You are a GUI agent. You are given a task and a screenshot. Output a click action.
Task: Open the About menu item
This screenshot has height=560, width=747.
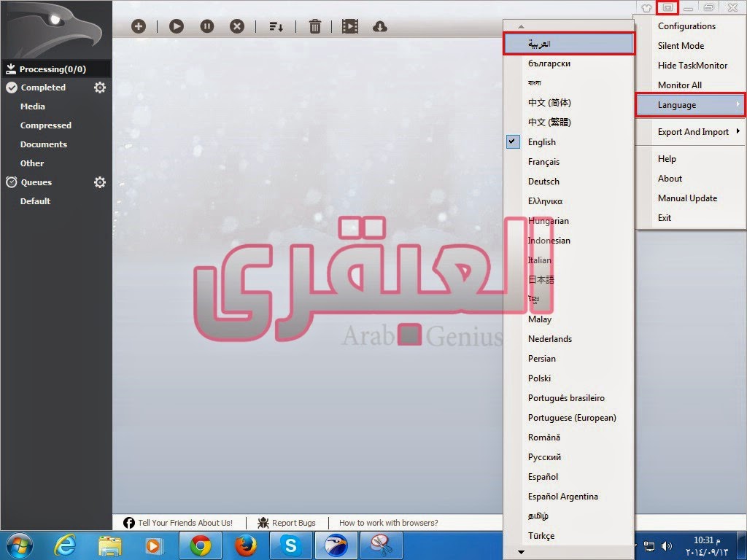(690, 179)
